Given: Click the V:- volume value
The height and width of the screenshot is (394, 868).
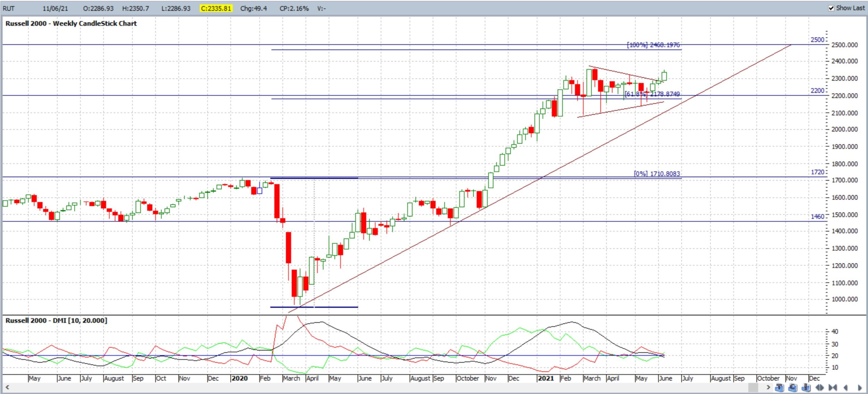Looking at the screenshot, I should click(x=321, y=8).
